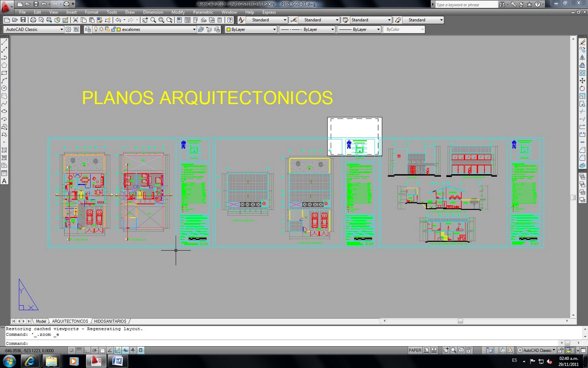This screenshot has height=368, width=588.
Task: Select the Plot/Print icon
Action: (x=33, y=20)
